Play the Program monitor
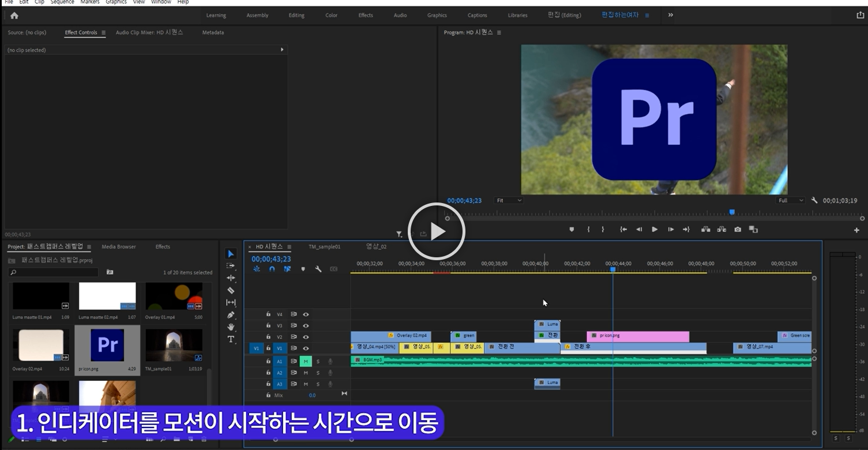The image size is (868, 450). pyautogui.click(x=655, y=230)
